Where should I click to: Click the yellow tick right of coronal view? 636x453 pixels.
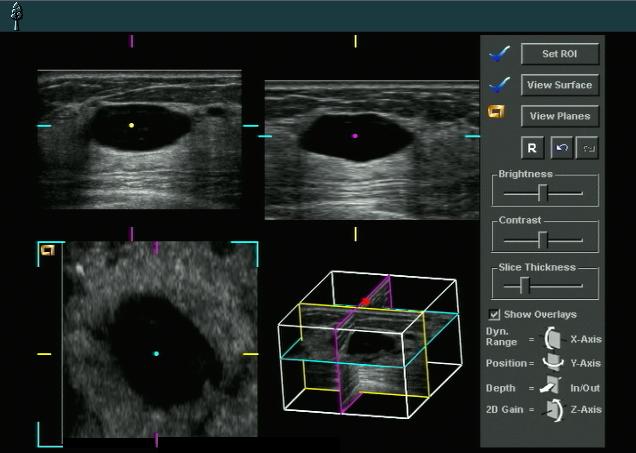point(250,354)
